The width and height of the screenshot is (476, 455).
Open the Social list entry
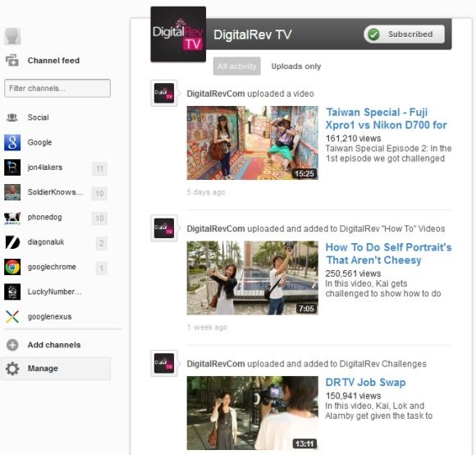38,117
